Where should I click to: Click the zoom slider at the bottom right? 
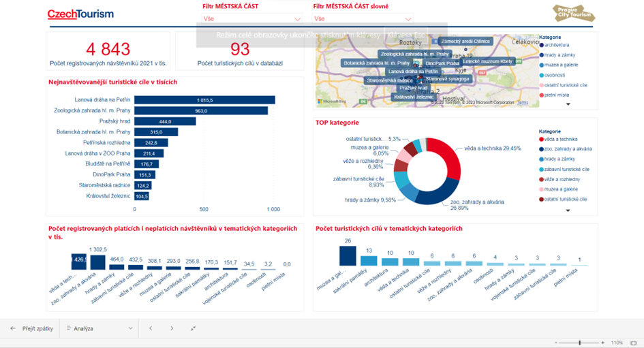coord(580,343)
